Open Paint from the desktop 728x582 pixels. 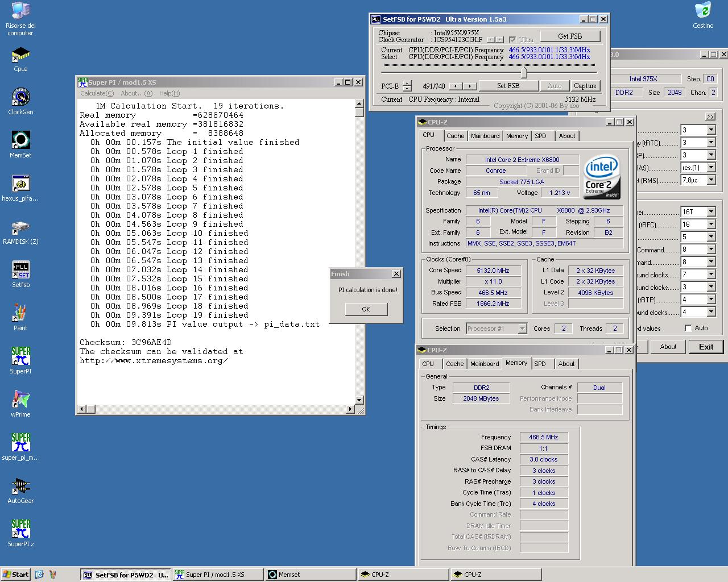point(20,318)
